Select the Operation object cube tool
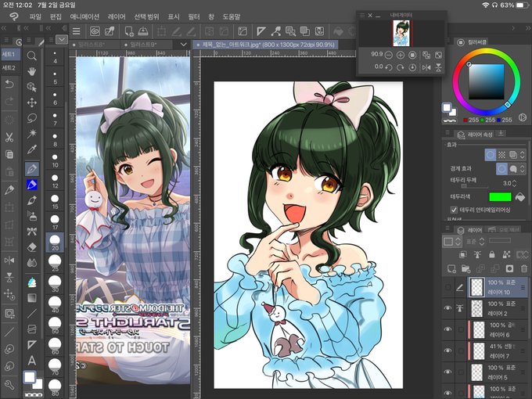 (31, 87)
